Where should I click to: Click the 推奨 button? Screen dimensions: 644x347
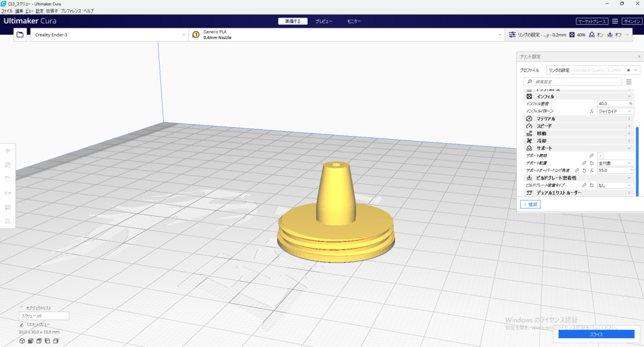(x=530, y=204)
